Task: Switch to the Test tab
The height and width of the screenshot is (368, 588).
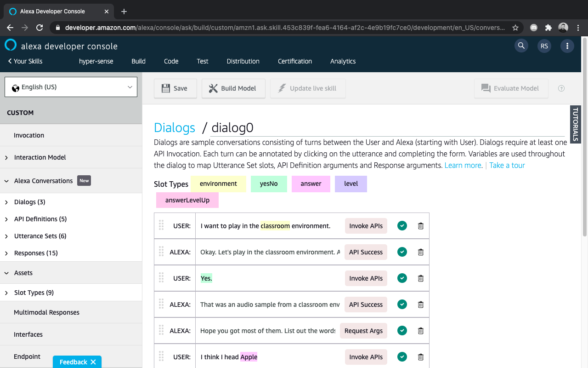Action: (x=203, y=61)
